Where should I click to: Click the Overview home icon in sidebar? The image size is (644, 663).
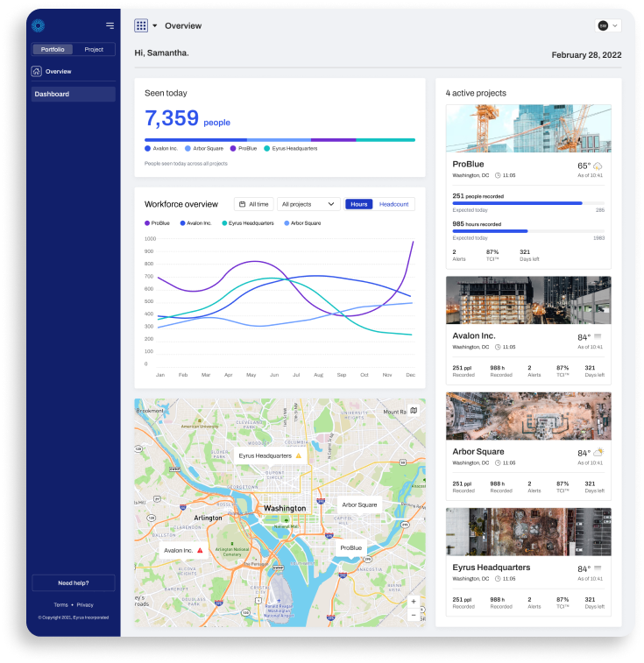coord(37,71)
